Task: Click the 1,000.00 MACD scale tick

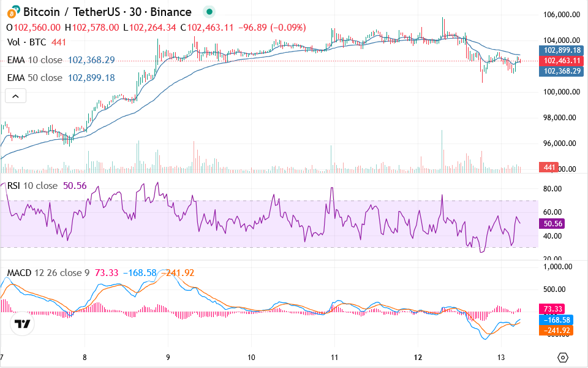Action: click(x=557, y=267)
